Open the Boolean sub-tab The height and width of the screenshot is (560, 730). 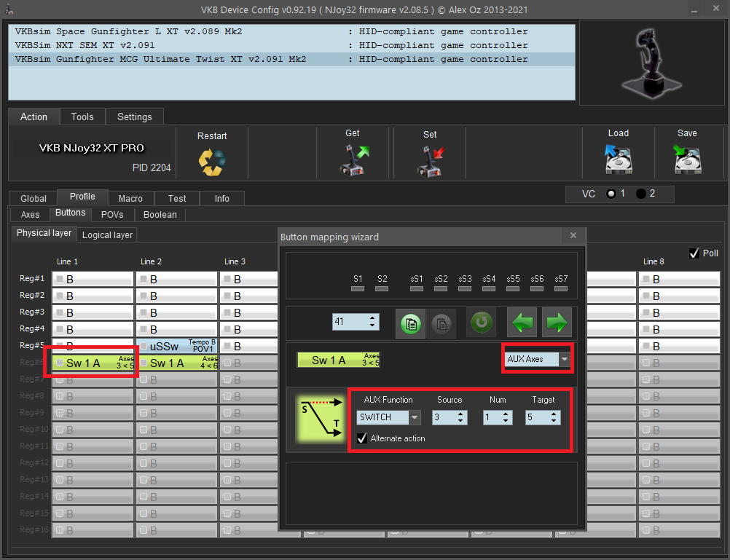(x=160, y=215)
